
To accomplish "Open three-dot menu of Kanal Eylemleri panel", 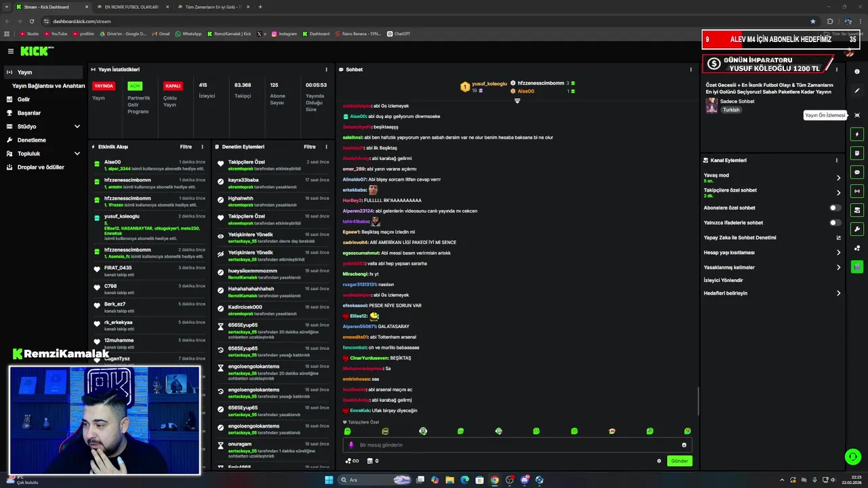I will click(836, 161).
